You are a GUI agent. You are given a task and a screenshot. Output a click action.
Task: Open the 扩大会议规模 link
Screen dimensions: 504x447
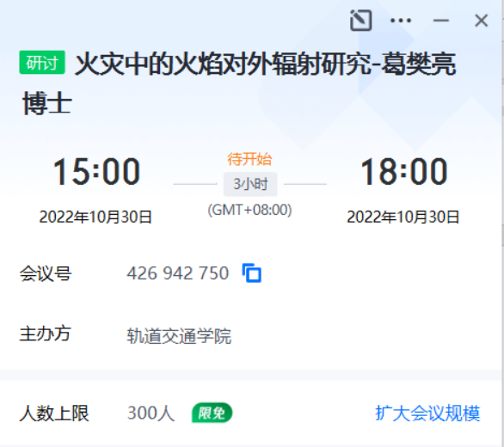(x=427, y=413)
